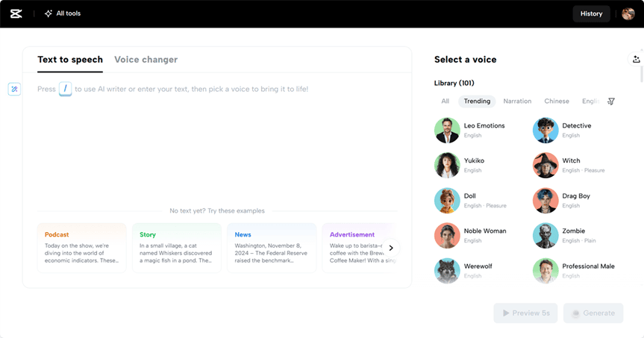Open the All tools menu
This screenshot has height=338, width=644.
point(63,13)
